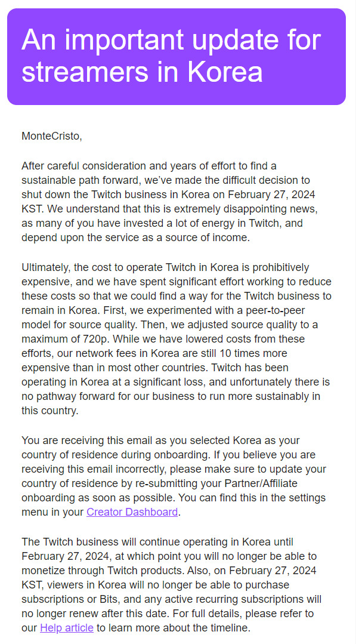Click the paragraph starting "The Twitch business will"
The image size is (356, 644).
coord(171,584)
